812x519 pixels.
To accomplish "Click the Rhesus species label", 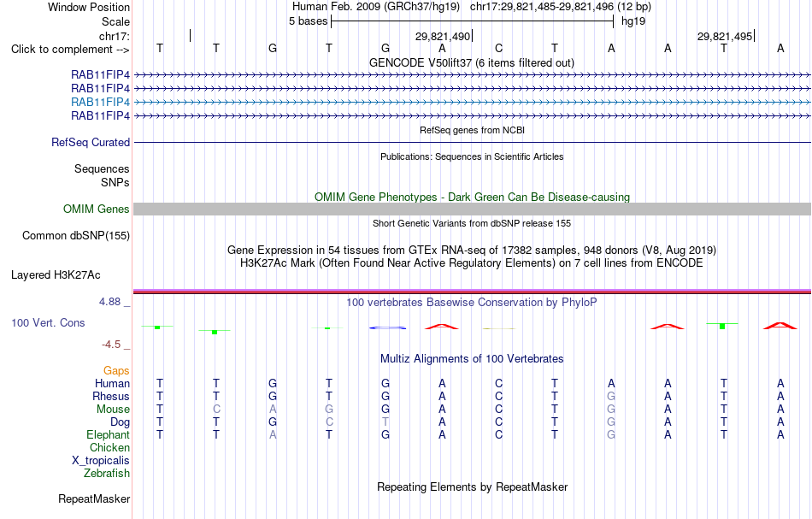I will point(111,396).
